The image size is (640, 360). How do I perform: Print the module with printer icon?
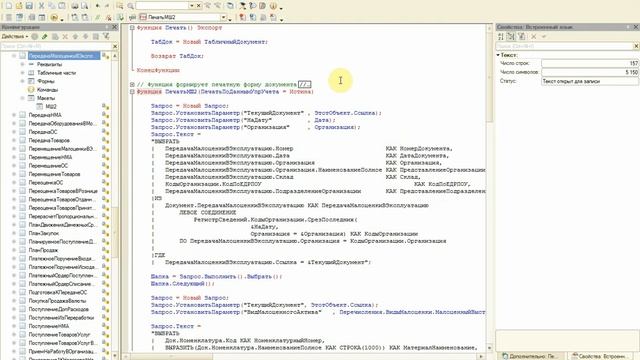[x=75, y=6]
